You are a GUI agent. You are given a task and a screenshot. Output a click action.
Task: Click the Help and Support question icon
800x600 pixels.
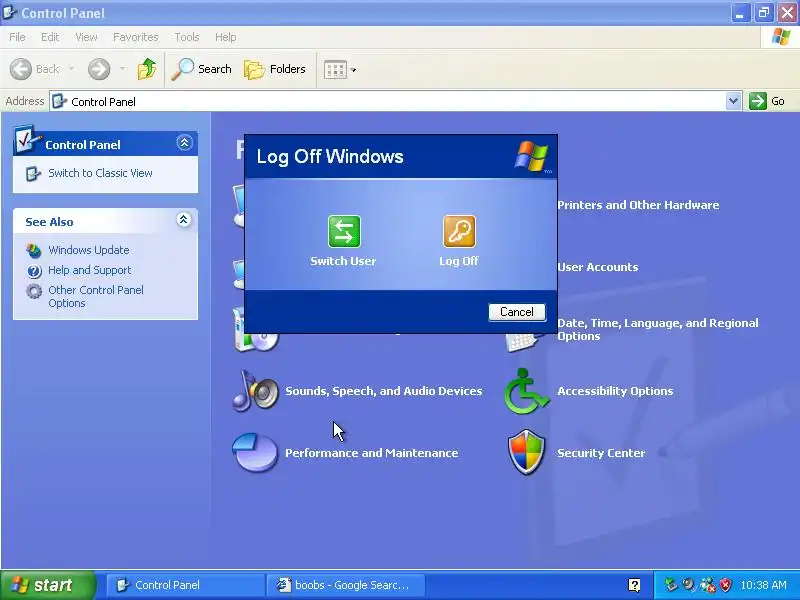coord(34,271)
